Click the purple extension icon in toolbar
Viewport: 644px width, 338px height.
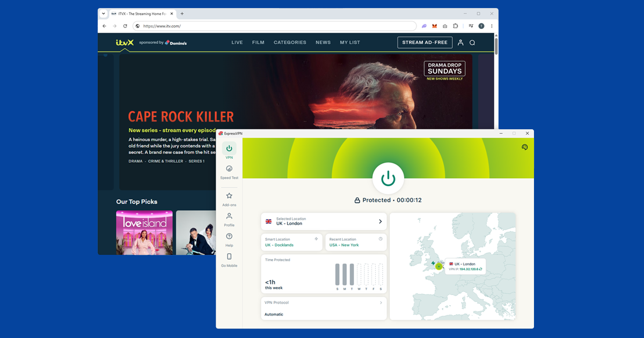(x=424, y=26)
